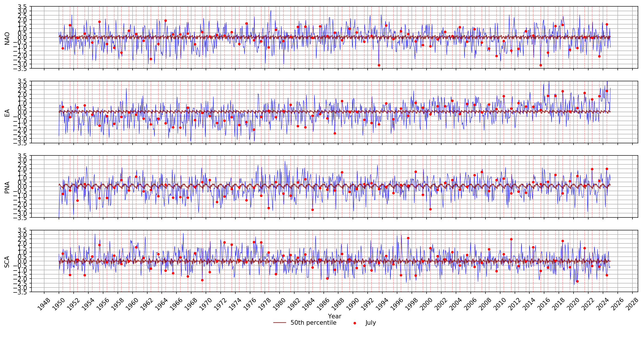Screen dimensions: 644x338
Task: Click the 1948 tick label
Action: (44, 304)
